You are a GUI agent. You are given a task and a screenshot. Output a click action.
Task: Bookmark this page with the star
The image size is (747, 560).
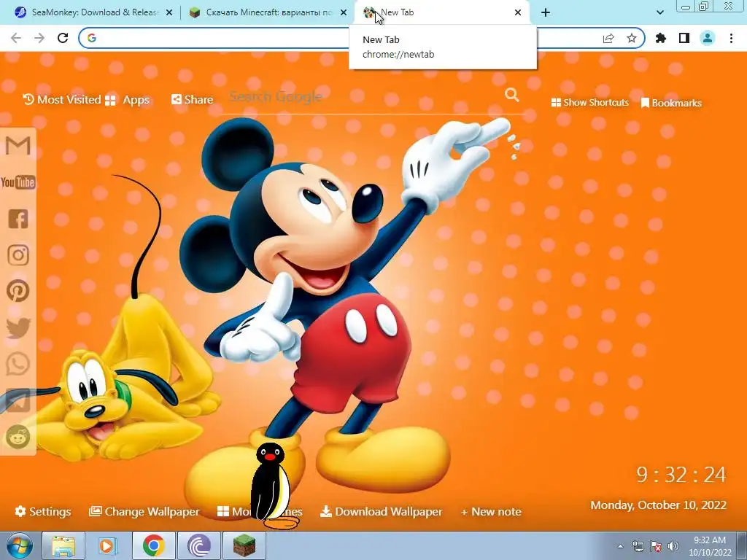pyautogui.click(x=632, y=39)
